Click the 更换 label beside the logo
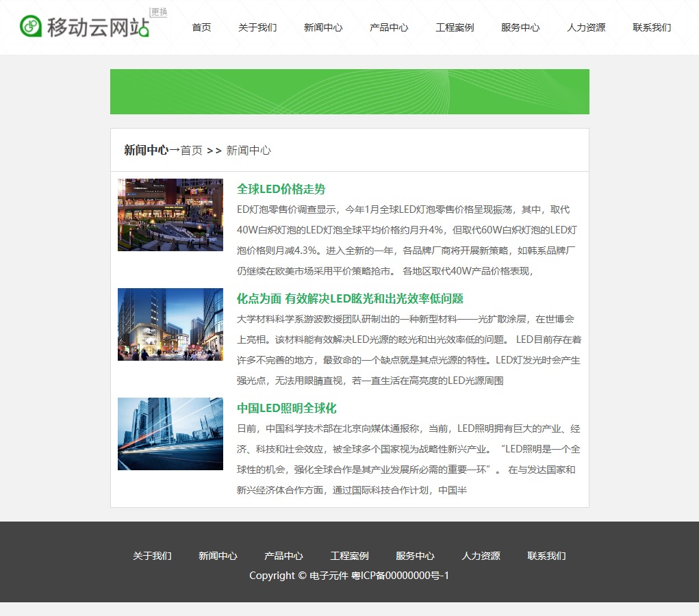Viewport: 699px width, 616px height. coord(159,12)
